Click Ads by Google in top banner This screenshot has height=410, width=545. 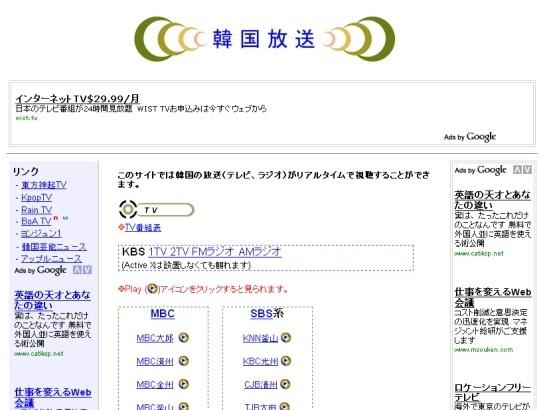coord(470,137)
